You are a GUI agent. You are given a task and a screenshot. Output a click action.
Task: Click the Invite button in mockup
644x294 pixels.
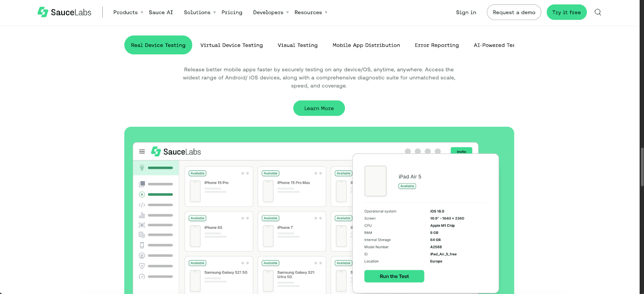pyautogui.click(x=461, y=151)
